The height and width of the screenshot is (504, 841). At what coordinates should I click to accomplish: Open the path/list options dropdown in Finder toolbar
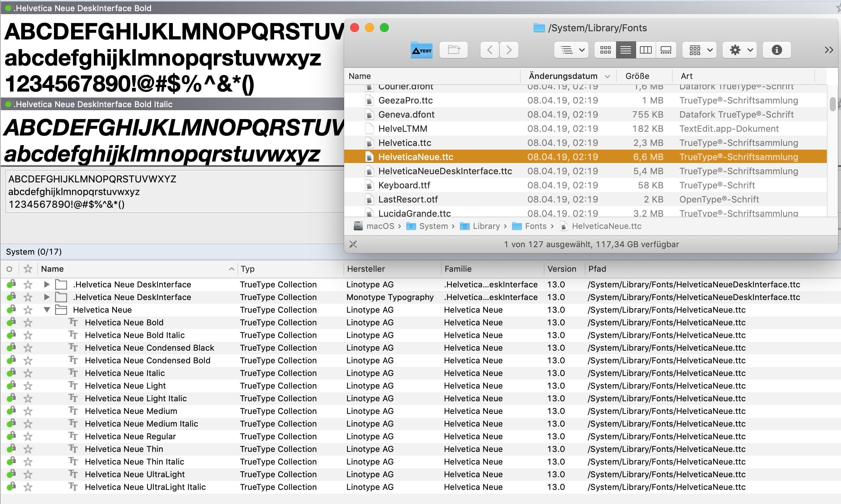pyautogui.click(x=571, y=50)
